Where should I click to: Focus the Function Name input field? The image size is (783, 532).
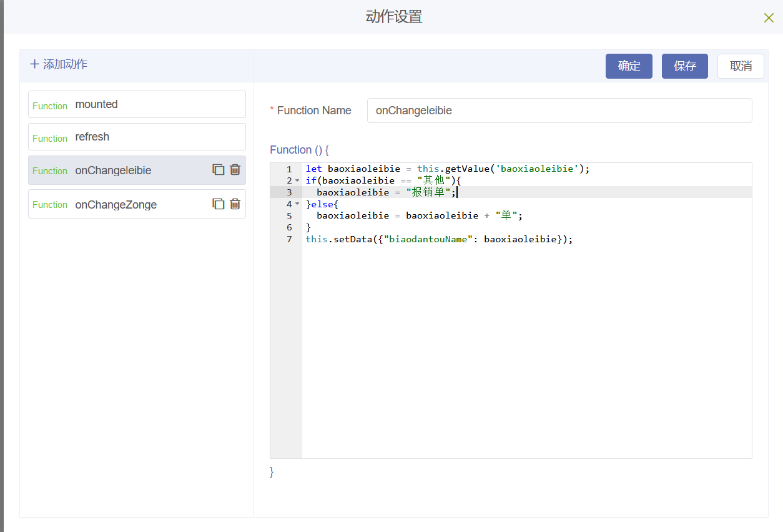click(559, 111)
